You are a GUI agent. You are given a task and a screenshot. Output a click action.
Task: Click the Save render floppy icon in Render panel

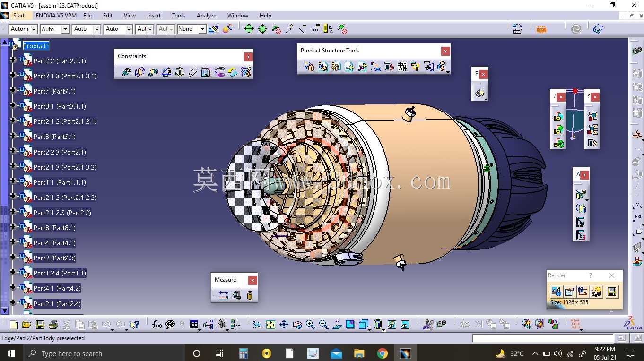[612, 292]
